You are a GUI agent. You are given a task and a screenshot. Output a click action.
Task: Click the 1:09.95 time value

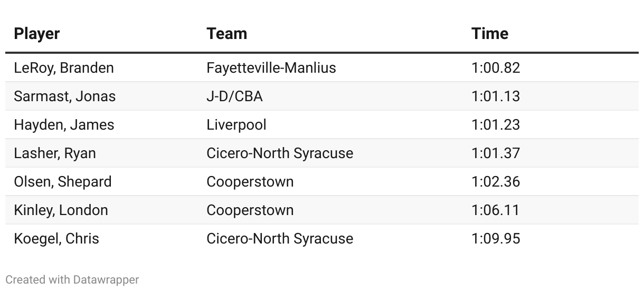pos(495,239)
